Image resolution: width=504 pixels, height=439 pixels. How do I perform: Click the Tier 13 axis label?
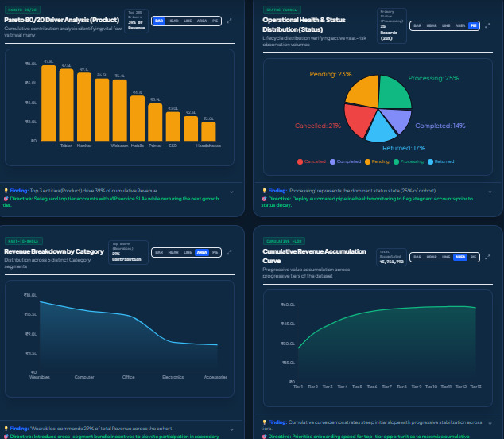[x=475, y=387]
